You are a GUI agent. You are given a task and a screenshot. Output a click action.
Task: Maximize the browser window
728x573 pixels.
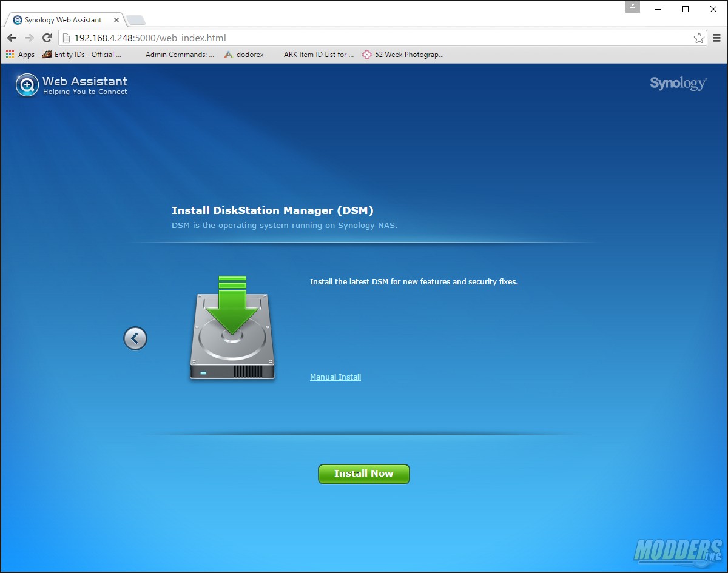coord(686,9)
